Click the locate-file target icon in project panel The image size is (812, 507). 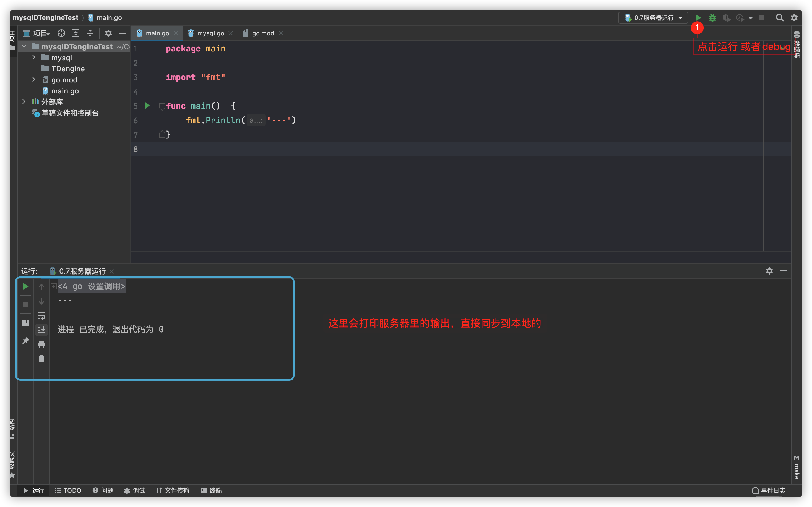[61, 33]
